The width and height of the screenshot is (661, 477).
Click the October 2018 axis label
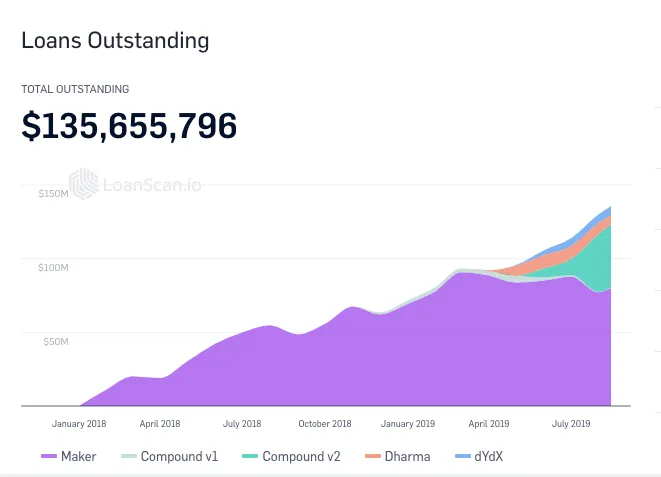325,424
